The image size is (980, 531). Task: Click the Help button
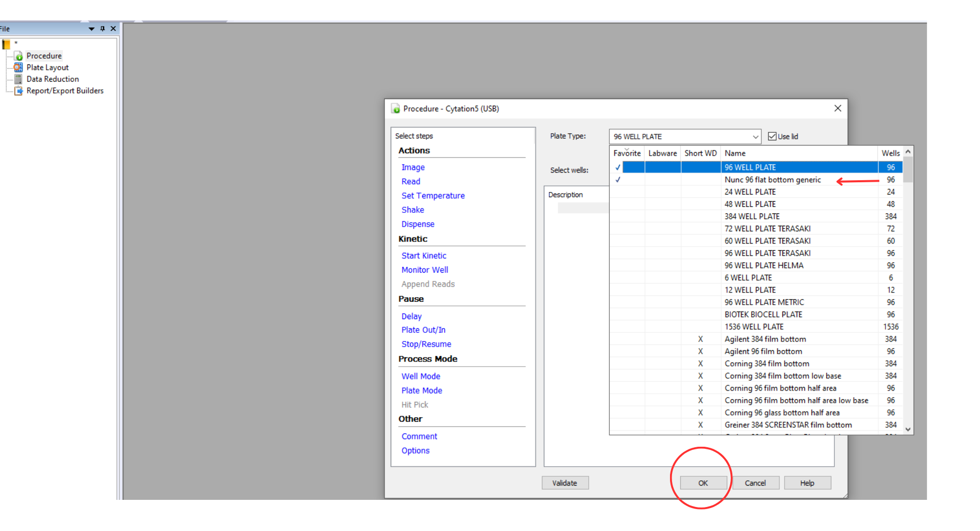click(807, 483)
